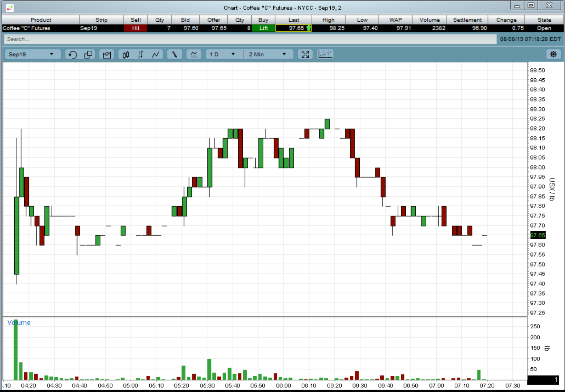The image size is (565, 392).
Task: Click the refresh chart icon
Action: click(x=72, y=54)
